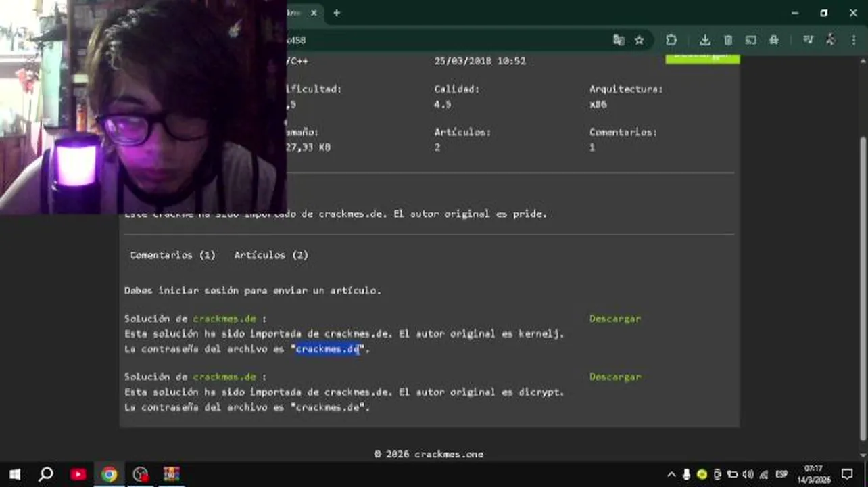Click the green circular tray icon
Image resolution: width=868 pixels, height=487 pixels.
pyautogui.click(x=702, y=474)
